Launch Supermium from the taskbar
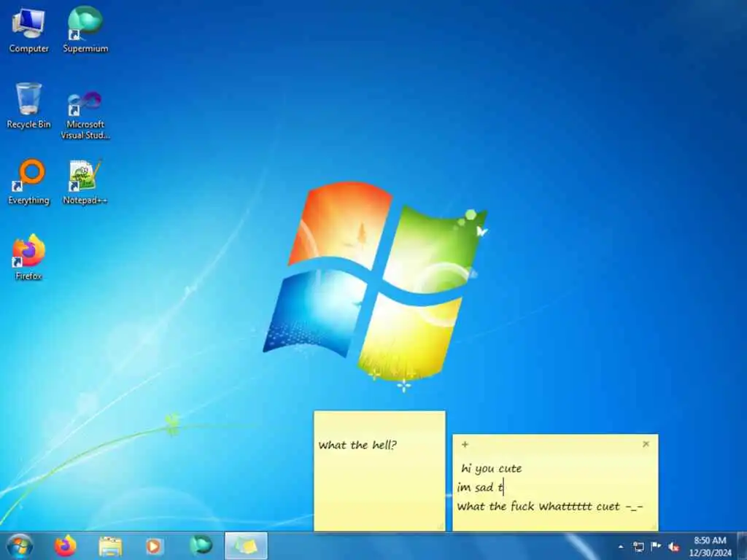This screenshot has height=560, width=747. (x=201, y=545)
